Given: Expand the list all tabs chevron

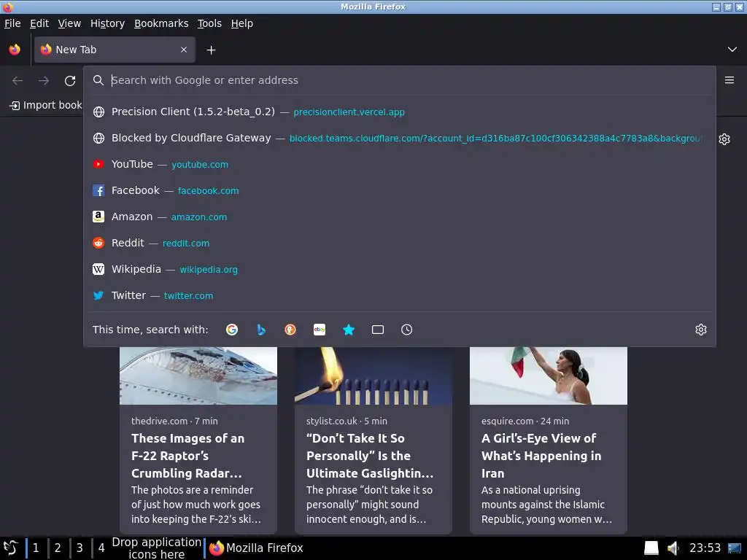Looking at the screenshot, I should [732, 50].
